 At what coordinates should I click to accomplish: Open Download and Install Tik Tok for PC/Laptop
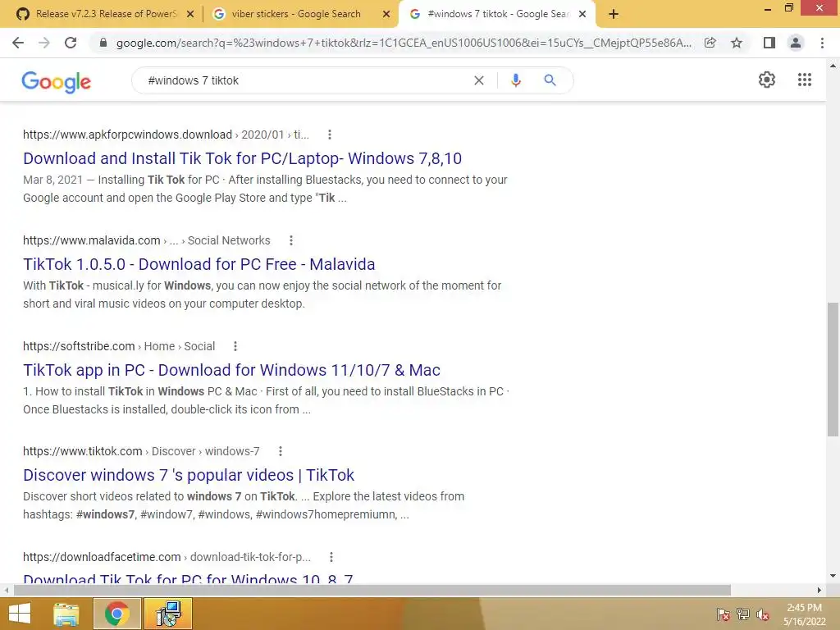pos(242,158)
